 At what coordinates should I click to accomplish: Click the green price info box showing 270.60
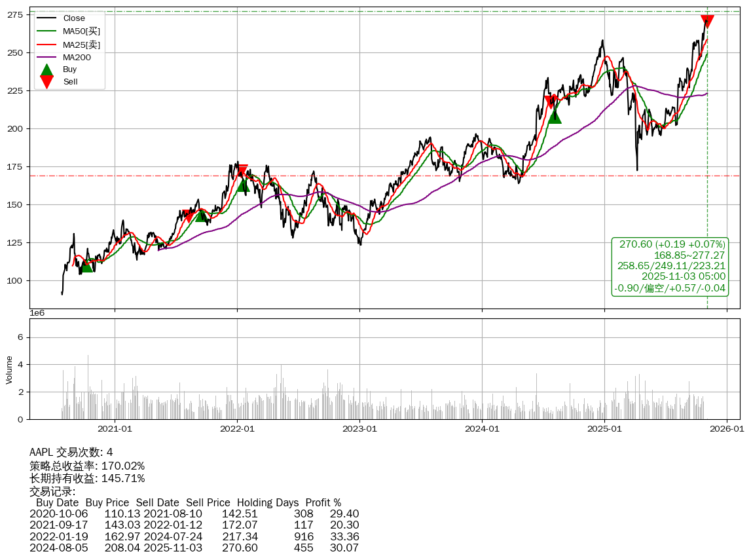coord(670,266)
